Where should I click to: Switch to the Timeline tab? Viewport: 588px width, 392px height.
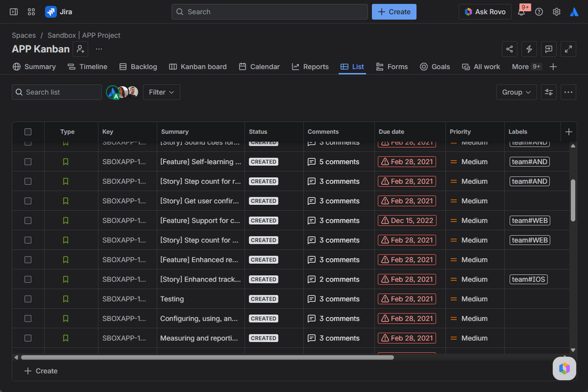[x=87, y=67]
